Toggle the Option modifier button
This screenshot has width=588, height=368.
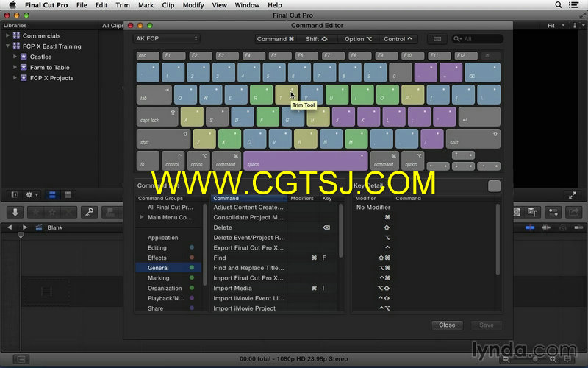click(358, 39)
